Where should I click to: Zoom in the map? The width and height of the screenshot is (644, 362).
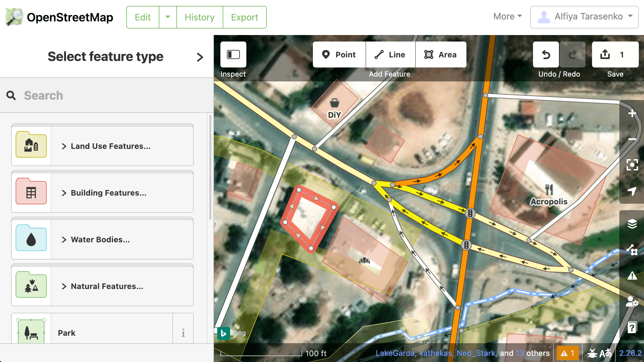(x=632, y=114)
